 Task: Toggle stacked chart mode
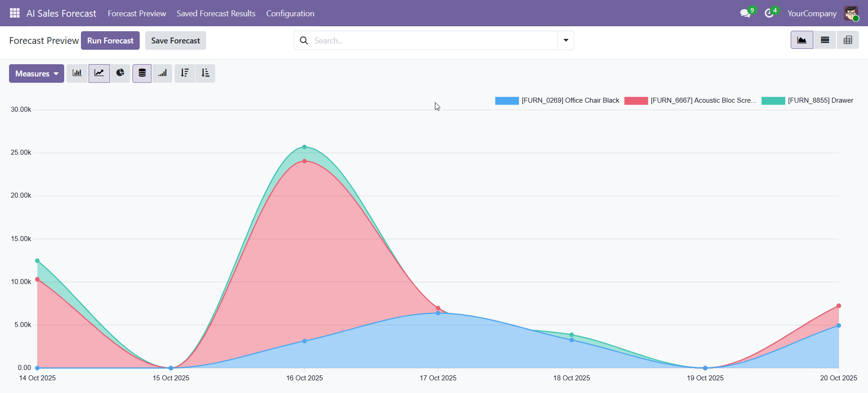click(142, 73)
